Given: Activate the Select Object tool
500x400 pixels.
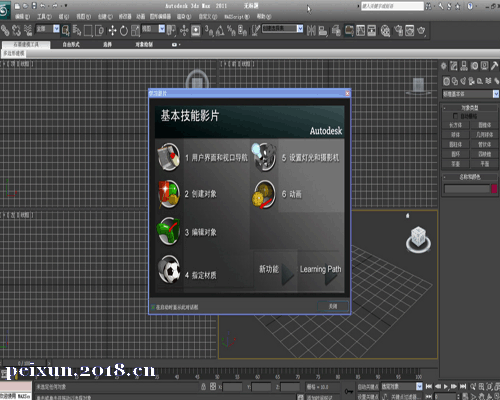Looking at the screenshot, I should tap(65, 31).
